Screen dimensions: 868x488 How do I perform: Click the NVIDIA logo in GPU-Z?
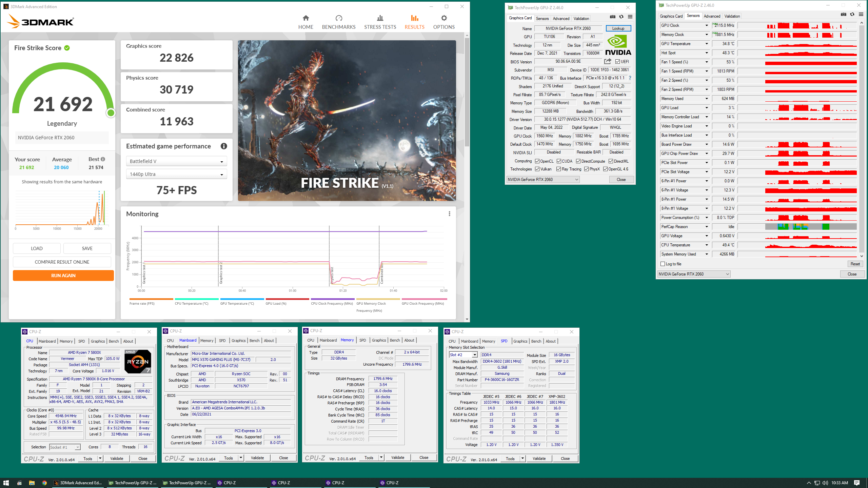pos(618,45)
